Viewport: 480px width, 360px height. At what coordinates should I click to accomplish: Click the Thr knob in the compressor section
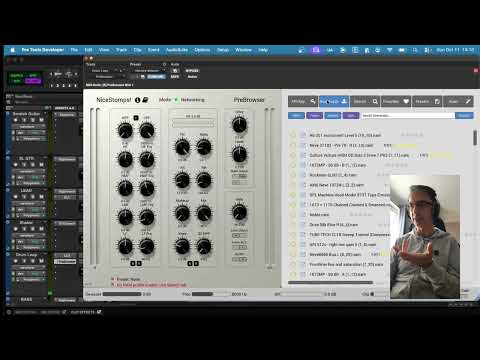click(x=182, y=147)
